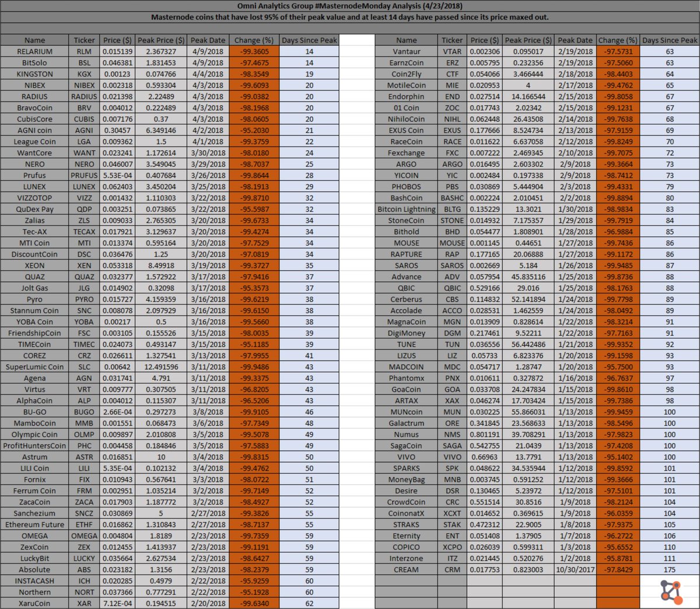The height and width of the screenshot is (609, 700).
Task: Select the LuckyBit name cell
Action: 34,559
